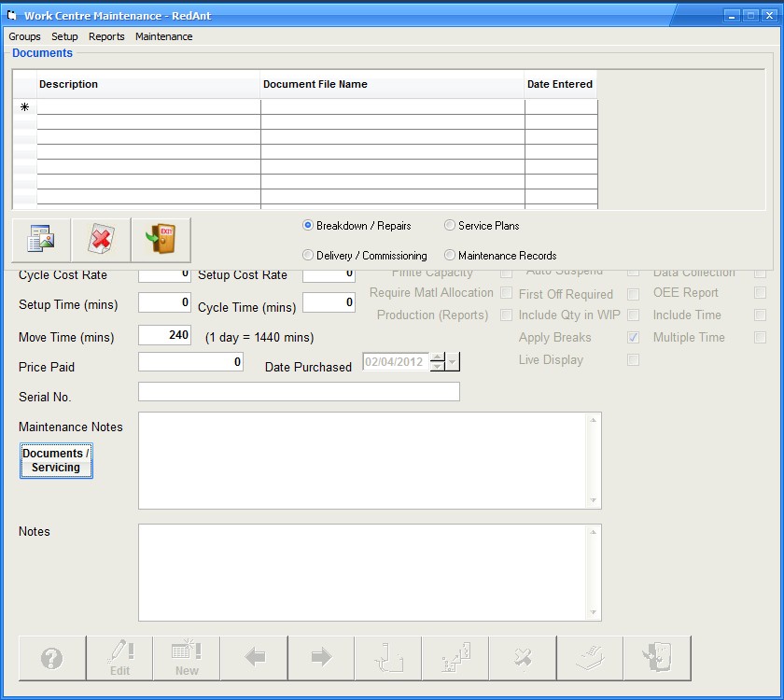Click the red X delete document icon
The image size is (784, 700).
click(102, 240)
